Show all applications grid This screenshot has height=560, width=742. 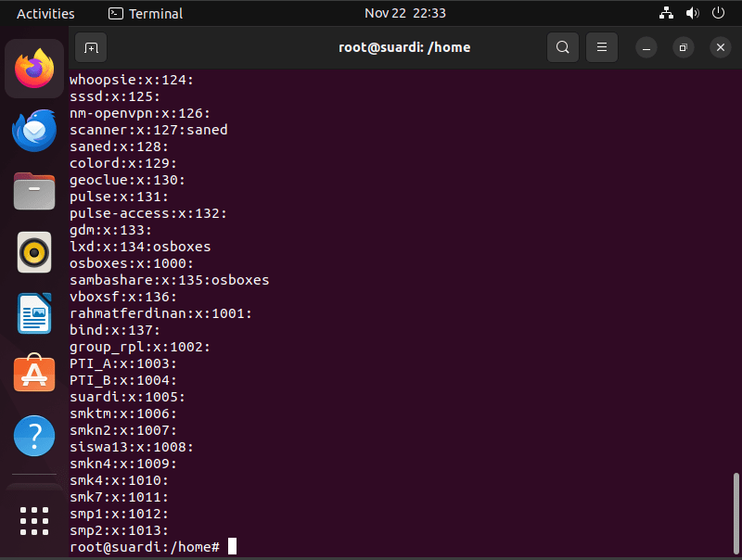(x=34, y=521)
